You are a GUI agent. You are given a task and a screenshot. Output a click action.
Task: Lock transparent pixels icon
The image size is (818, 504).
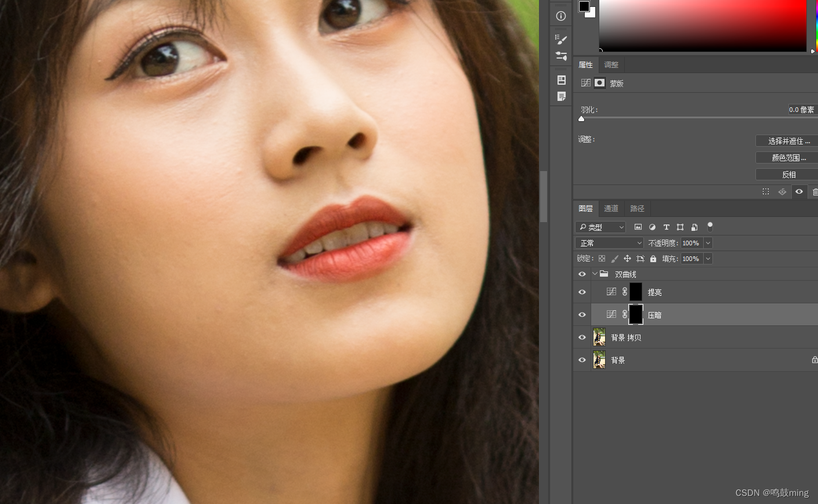click(602, 259)
